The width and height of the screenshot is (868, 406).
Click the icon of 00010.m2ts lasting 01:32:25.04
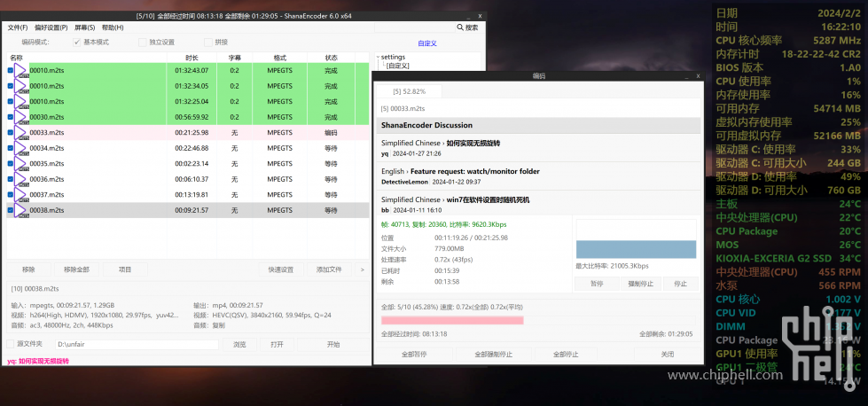[x=21, y=102]
